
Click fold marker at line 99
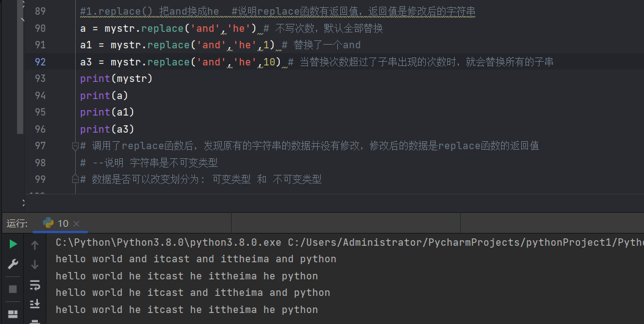[x=75, y=179]
